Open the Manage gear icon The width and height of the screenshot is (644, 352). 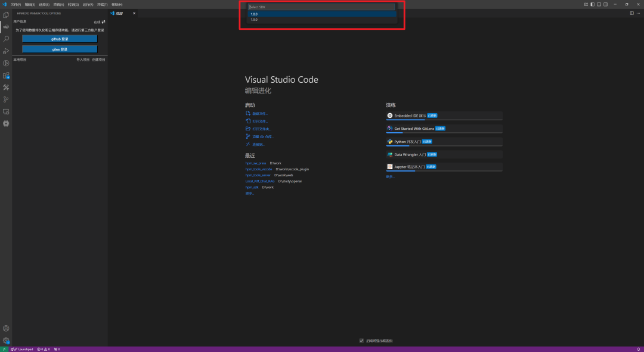tap(6, 341)
